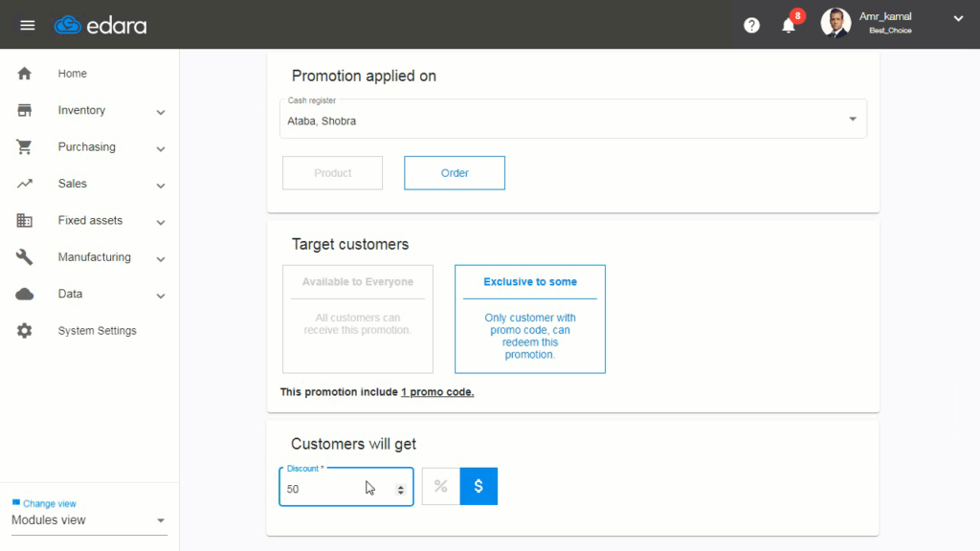Open the Data cloud icon
The height and width of the screenshot is (551, 980).
coord(23,294)
